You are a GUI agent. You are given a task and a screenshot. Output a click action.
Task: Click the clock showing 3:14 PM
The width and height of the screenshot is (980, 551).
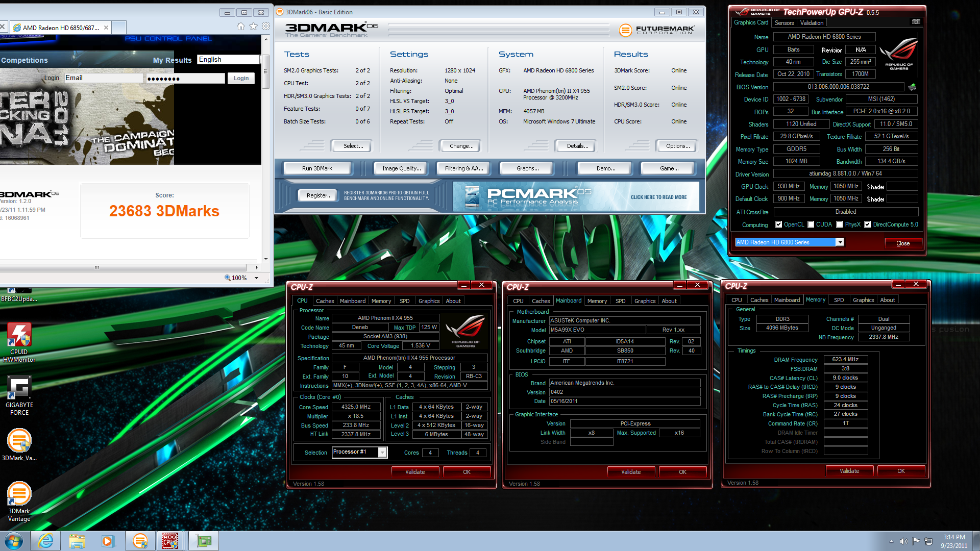(x=953, y=537)
